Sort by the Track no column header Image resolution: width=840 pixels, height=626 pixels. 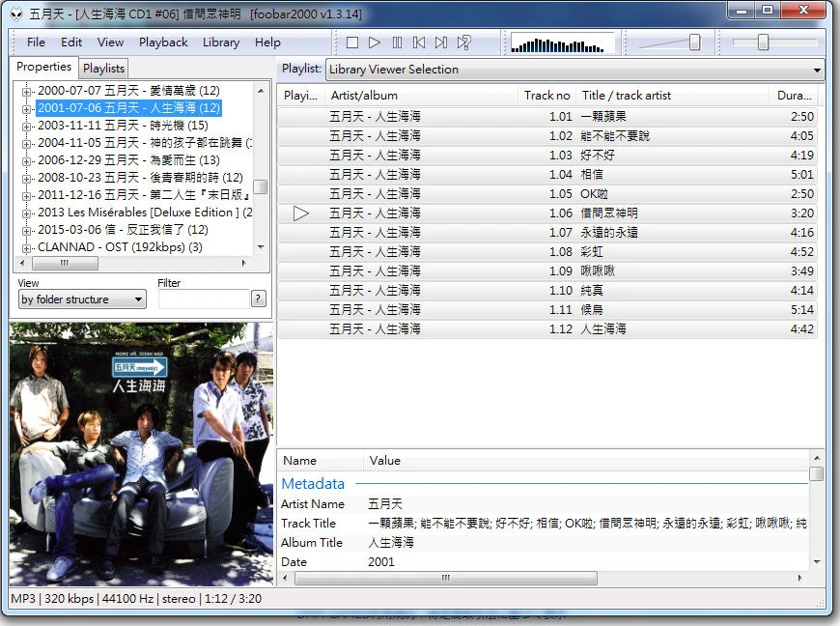pos(546,96)
